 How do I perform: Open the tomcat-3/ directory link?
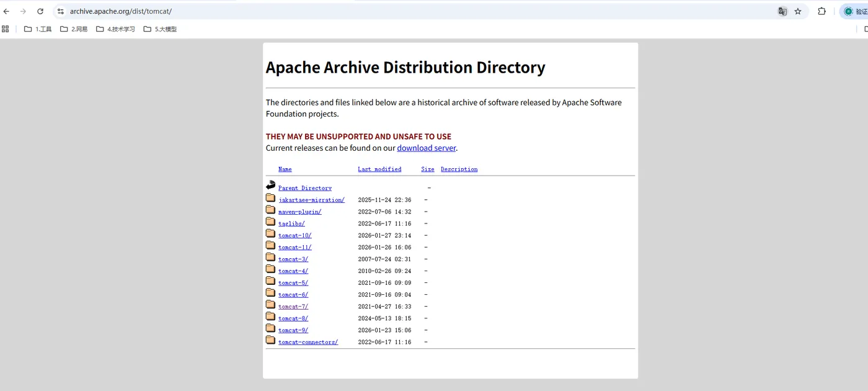click(293, 259)
